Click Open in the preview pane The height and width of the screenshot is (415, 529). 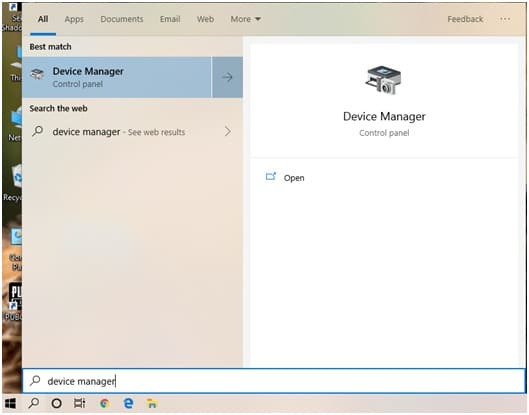point(294,178)
